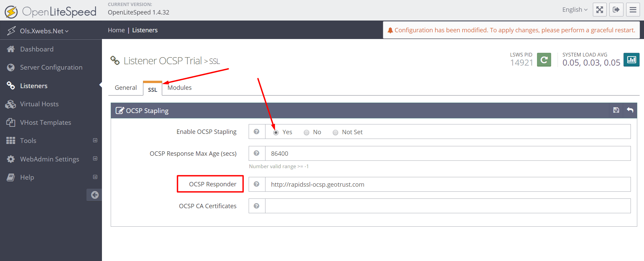Collapse the sidebar with arrow button
The height and width of the screenshot is (261, 644).
point(95,195)
